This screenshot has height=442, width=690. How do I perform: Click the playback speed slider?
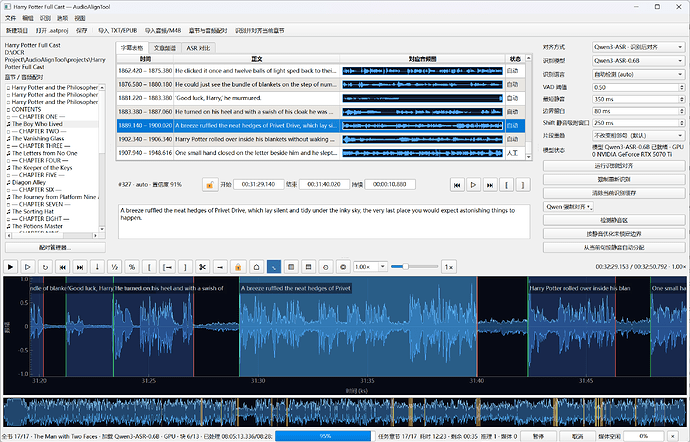tap(414, 267)
